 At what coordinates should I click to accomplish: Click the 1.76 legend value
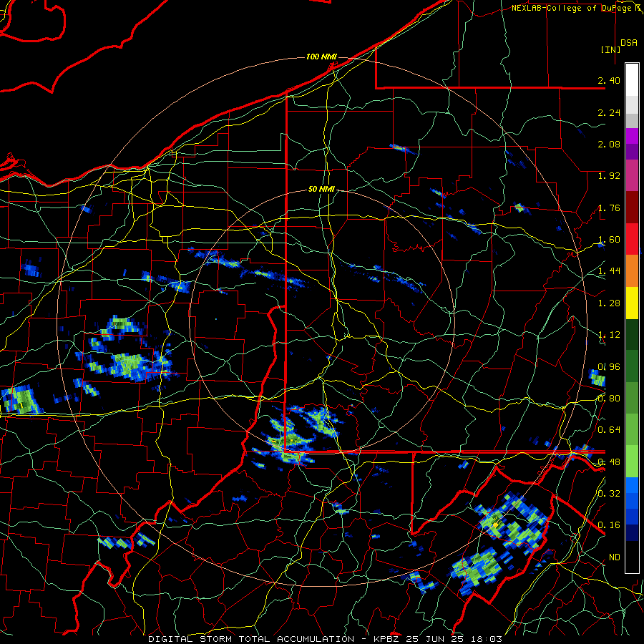click(609, 208)
